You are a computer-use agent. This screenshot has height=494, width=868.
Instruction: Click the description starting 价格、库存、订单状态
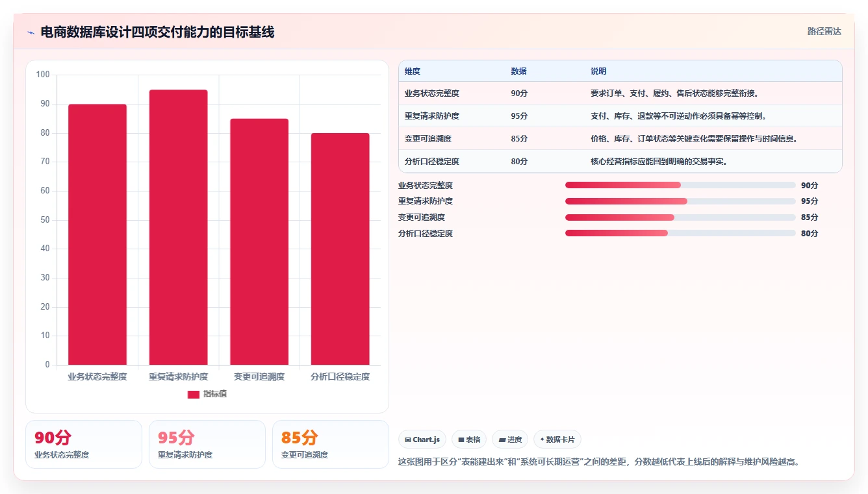pyautogui.click(x=694, y=139)
